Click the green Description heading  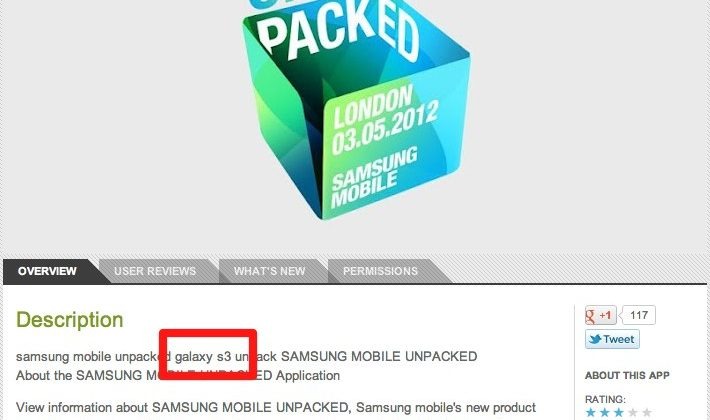pos(70,320)
